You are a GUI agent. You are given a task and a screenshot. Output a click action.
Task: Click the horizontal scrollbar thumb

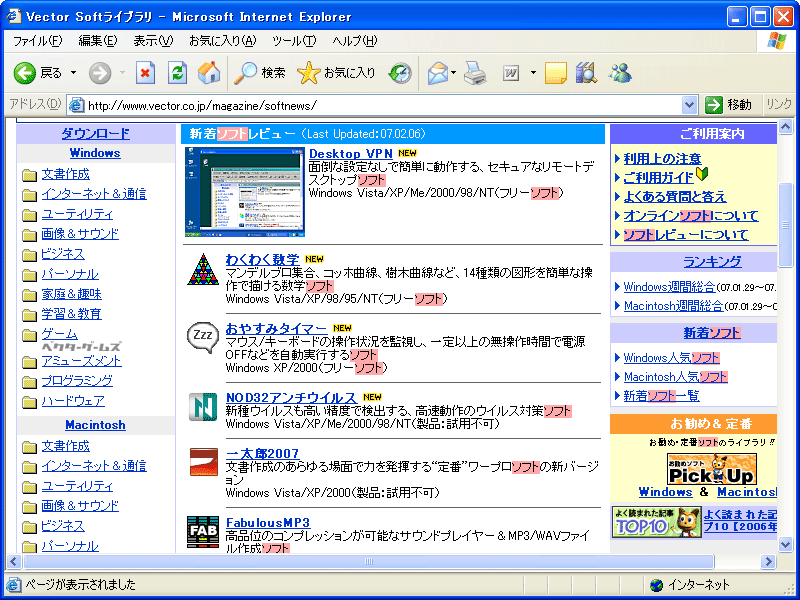(x=368, y=562)
